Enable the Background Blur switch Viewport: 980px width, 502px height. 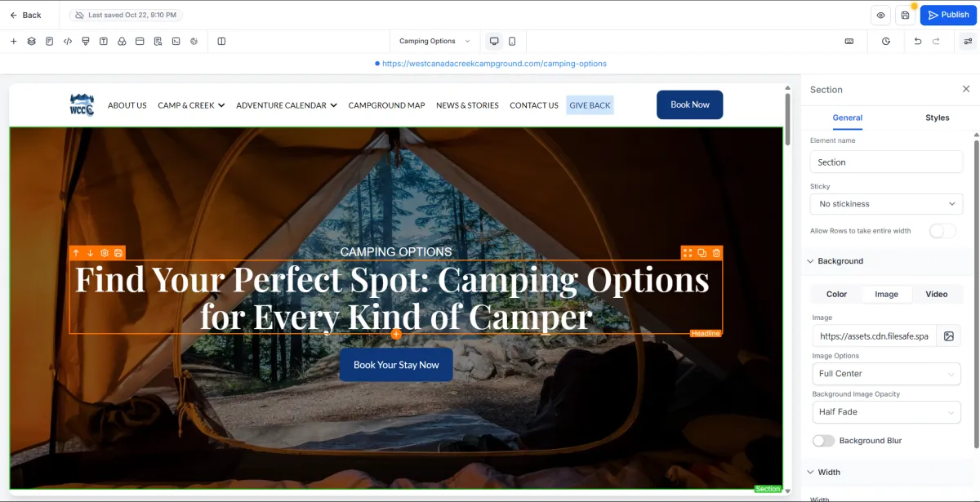coord(823,441)
